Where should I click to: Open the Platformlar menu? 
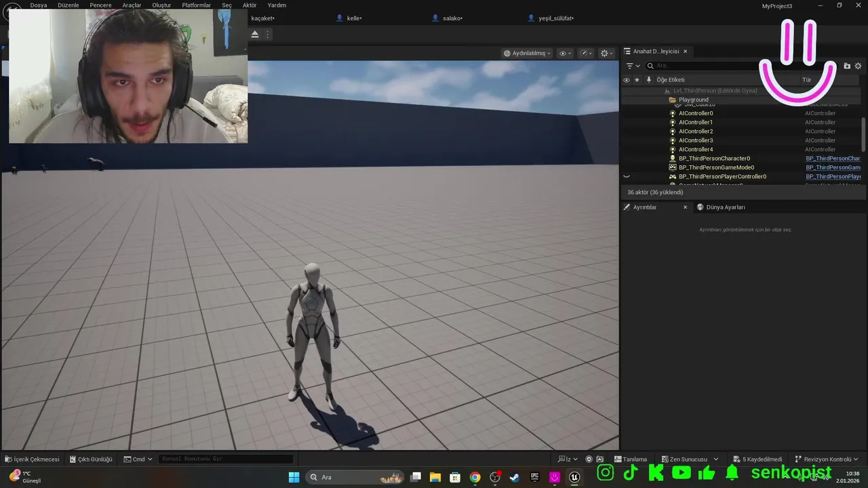coord(196,5)
